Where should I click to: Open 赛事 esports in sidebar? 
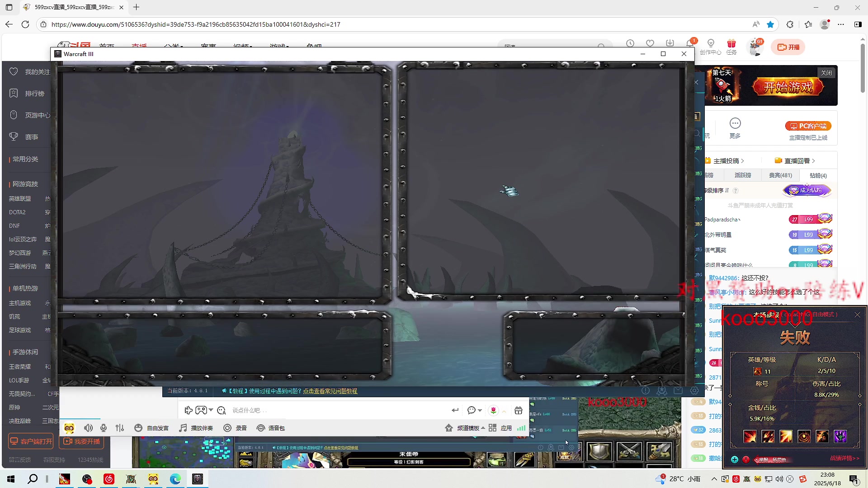click(x=24, y=137)
